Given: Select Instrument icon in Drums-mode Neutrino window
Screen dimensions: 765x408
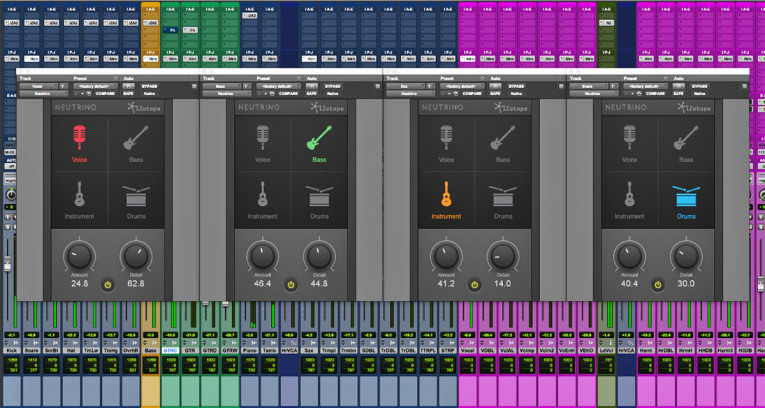Looking at the screenshot, I should click(630, 194).
